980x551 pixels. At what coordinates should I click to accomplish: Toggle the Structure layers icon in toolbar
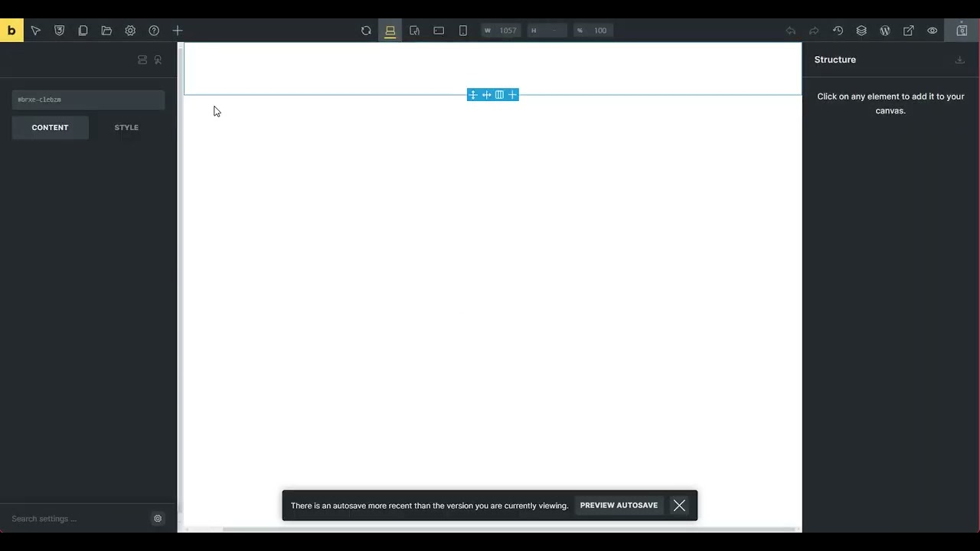click(x=861, y=31)
